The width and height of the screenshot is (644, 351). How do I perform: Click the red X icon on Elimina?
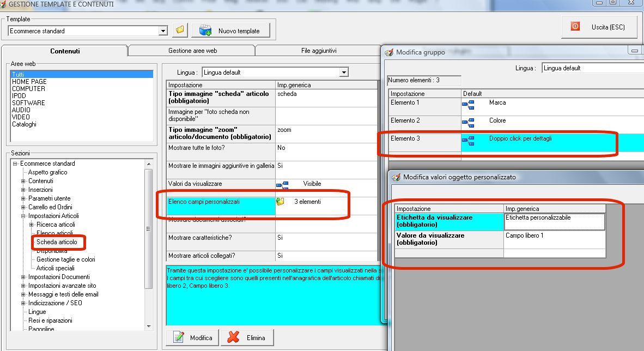coord(233,337)
